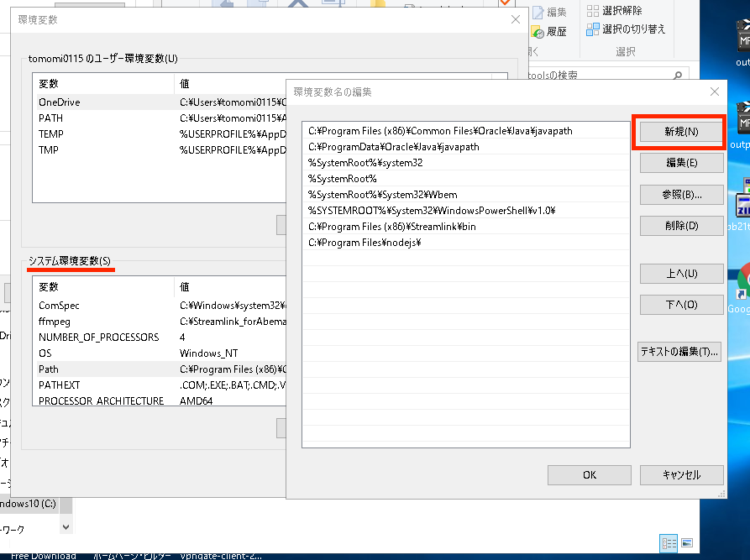The image size is (750, 560).
Task: Select the Common Files Oracle javapath entry
Action: tap(466, 131)
